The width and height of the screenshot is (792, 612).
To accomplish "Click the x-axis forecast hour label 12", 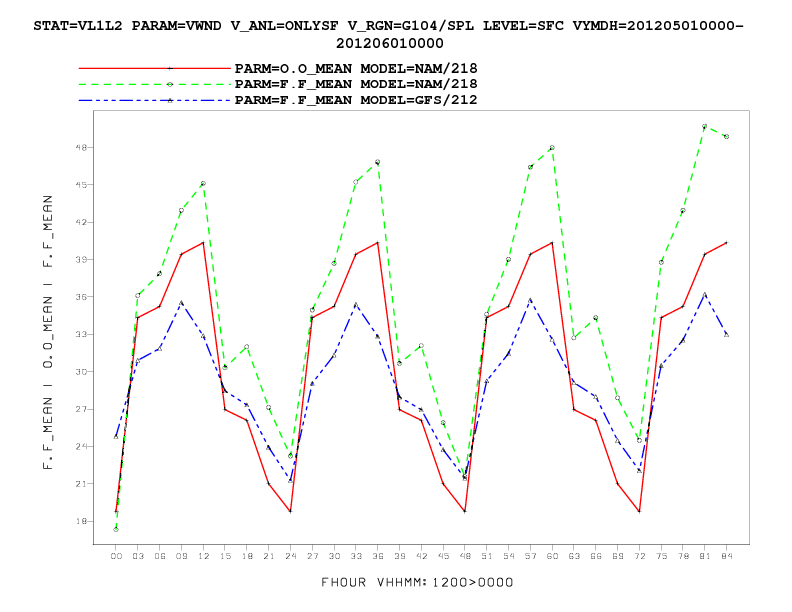I will [203, 556].
